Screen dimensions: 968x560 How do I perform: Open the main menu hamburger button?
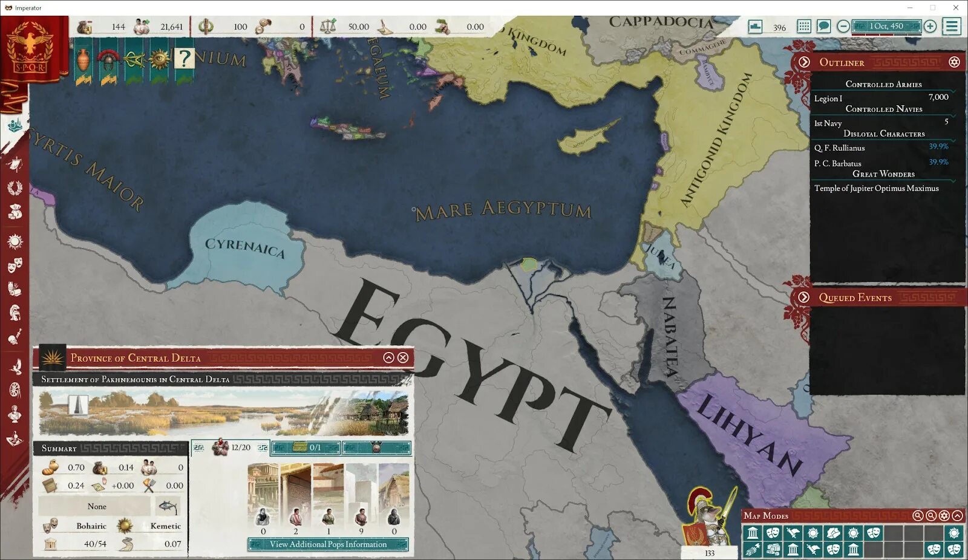952,27
